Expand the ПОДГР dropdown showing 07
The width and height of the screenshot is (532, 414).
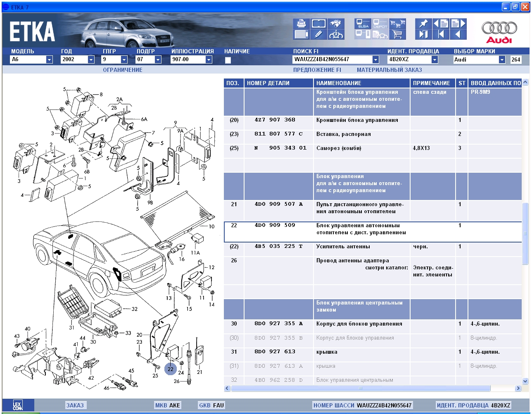158,59
